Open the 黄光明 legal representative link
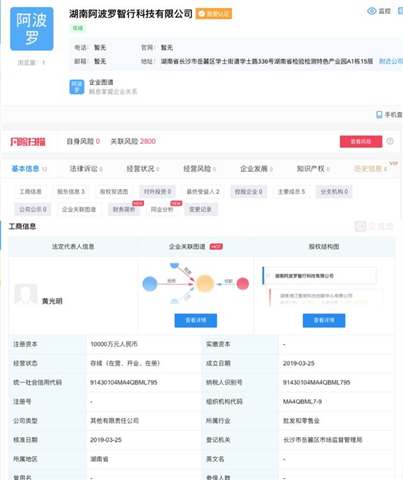The width and height of the screenshot is (403, 480). (52, 301)
